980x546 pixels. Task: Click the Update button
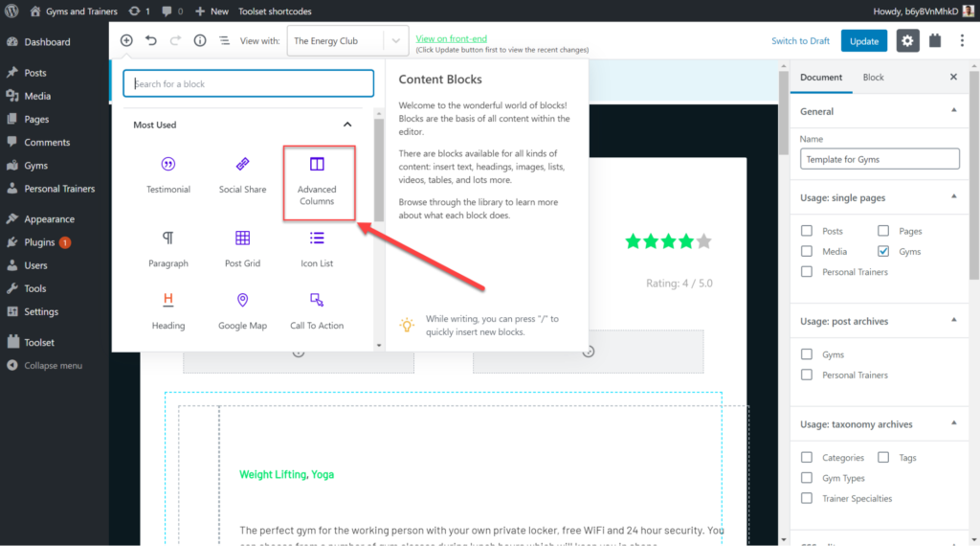click(x=864, y=41)
